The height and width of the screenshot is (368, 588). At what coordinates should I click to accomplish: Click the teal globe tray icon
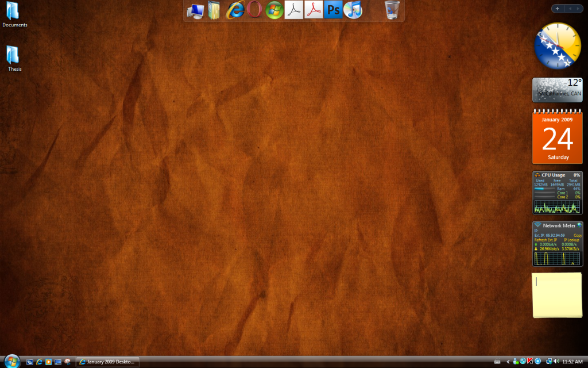click(523, 362)
